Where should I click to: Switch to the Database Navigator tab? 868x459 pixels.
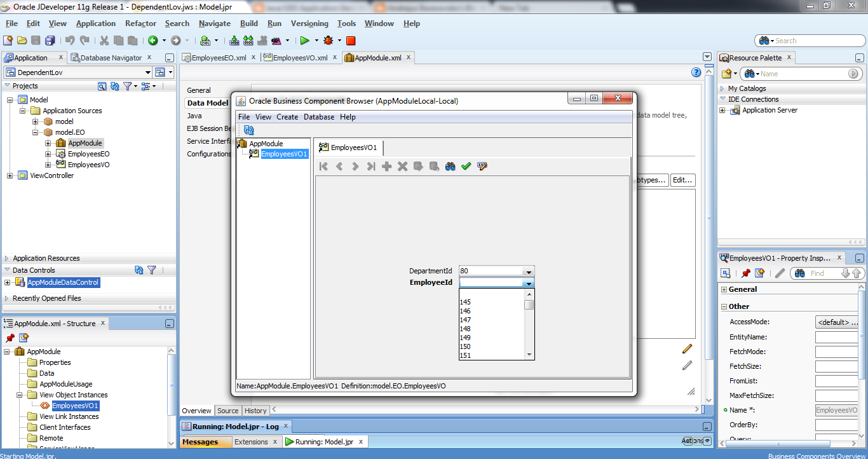point(111,57)
